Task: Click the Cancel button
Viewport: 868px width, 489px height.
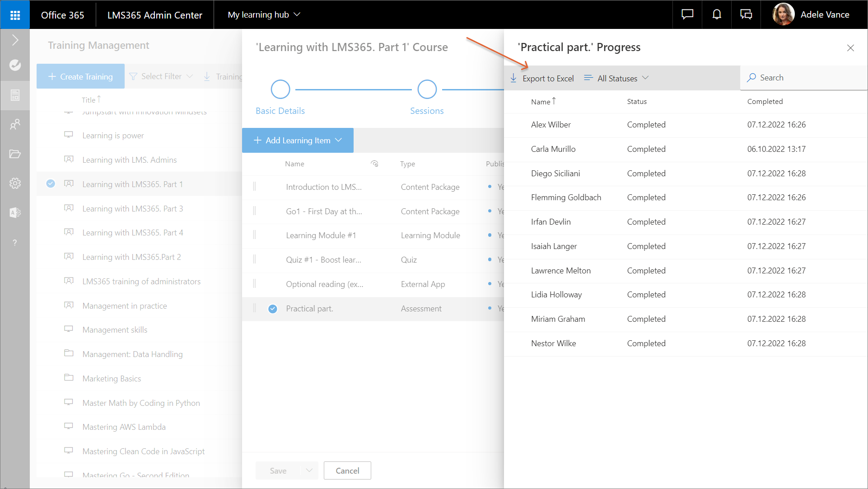Action: point(347,470)
